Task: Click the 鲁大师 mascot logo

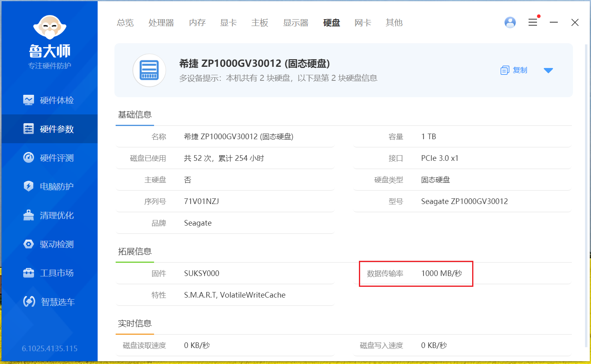Action: pyautogui.click(x=50, y=28)
